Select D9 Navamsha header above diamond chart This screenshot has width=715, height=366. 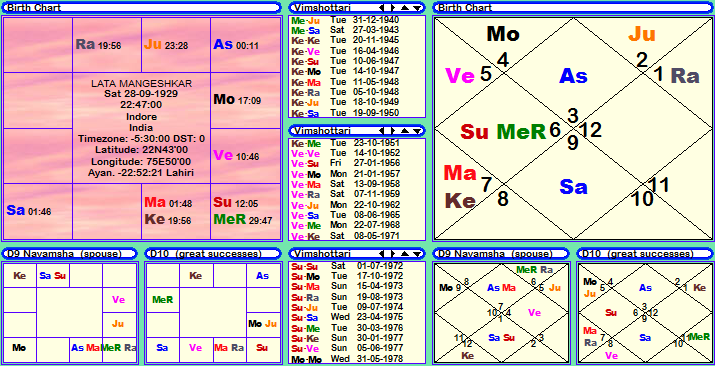(501, 253)
